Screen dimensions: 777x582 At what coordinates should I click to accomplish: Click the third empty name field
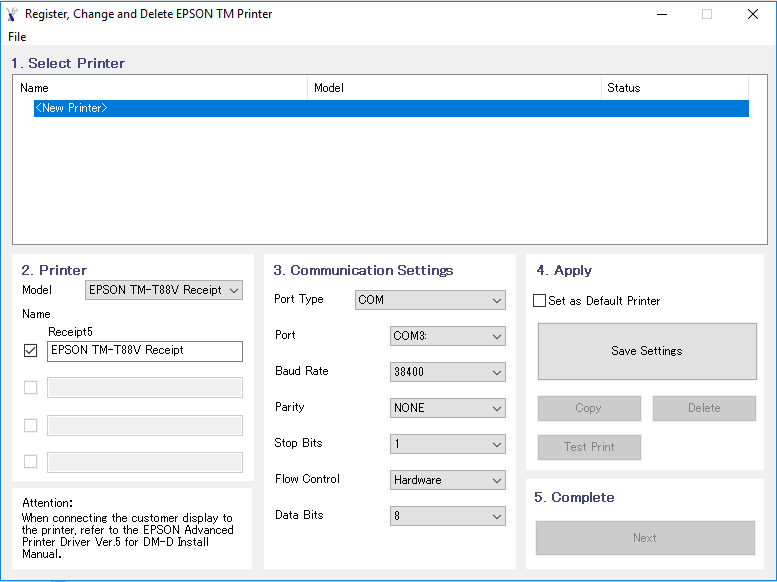[145, 425]
